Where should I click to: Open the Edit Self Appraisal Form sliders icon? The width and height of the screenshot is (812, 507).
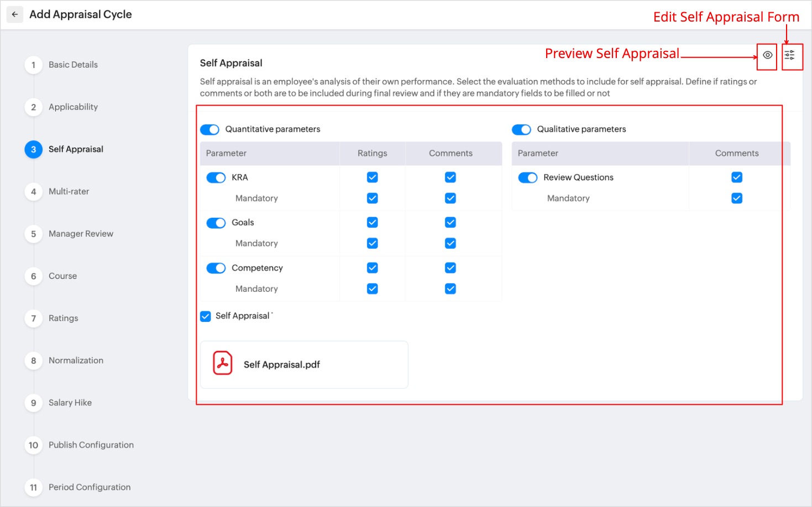coord(789,55)
